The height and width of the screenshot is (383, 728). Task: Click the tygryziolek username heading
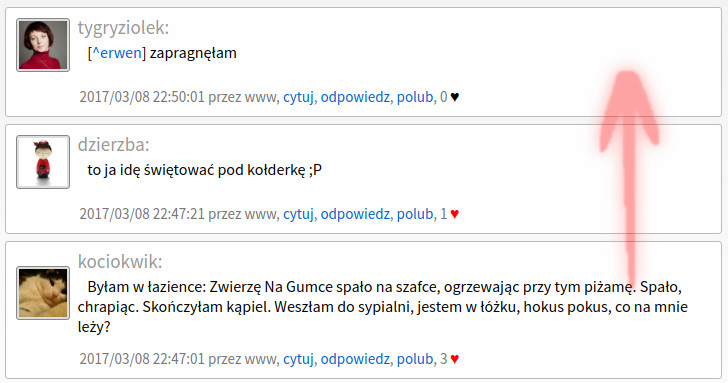(123, 28)
